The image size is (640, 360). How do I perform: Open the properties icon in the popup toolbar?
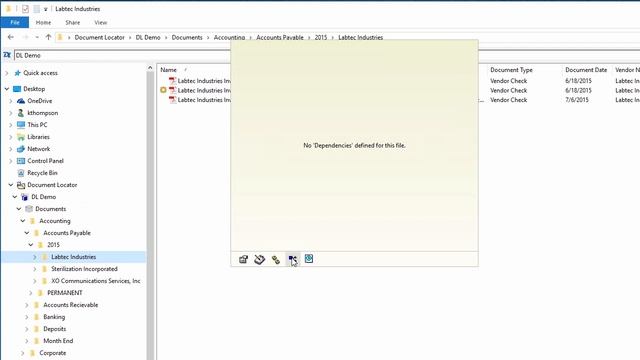(243, 259)
